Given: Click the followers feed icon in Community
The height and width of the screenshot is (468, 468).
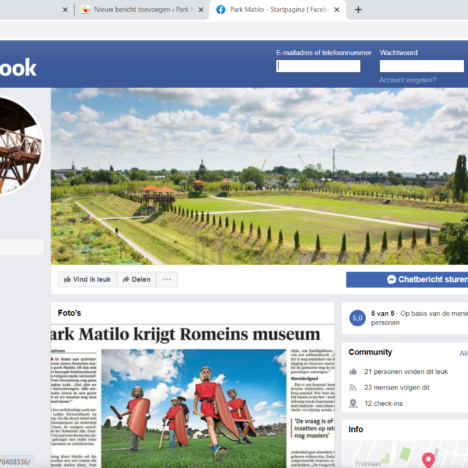Looking at the screenshot, I should [353, 387].
